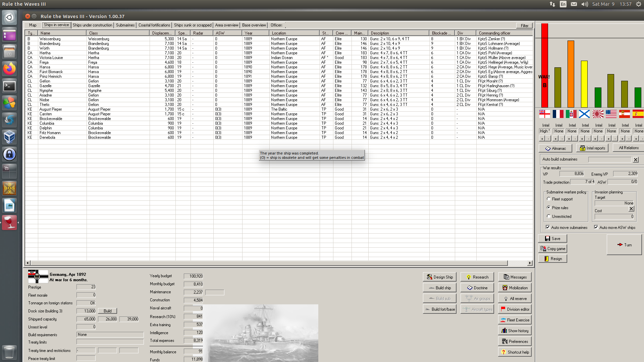This screenshot has width=644, height=362.
Task: Open the Research screen
Action: coord(477,277)
